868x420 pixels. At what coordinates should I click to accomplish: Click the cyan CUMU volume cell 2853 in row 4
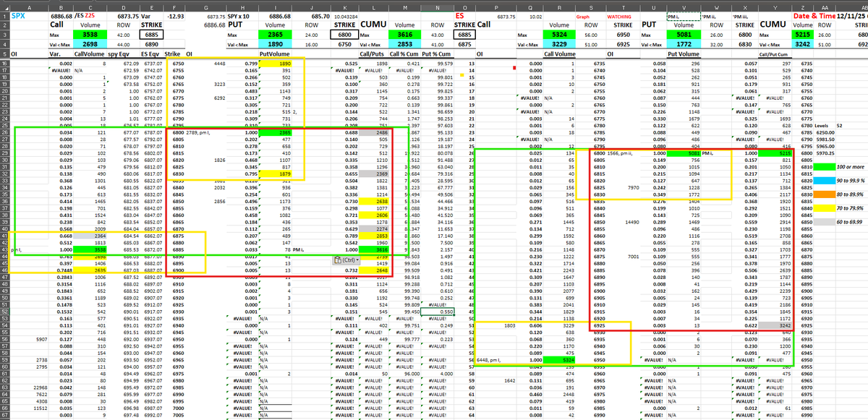[x=406, y=44]
